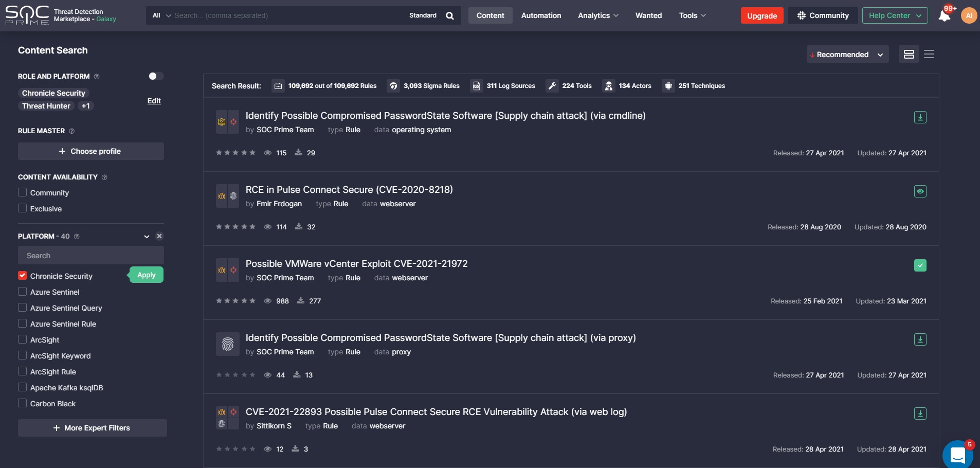
Task: Click the Log Sources icon in search results
Action: click(476, 86)
